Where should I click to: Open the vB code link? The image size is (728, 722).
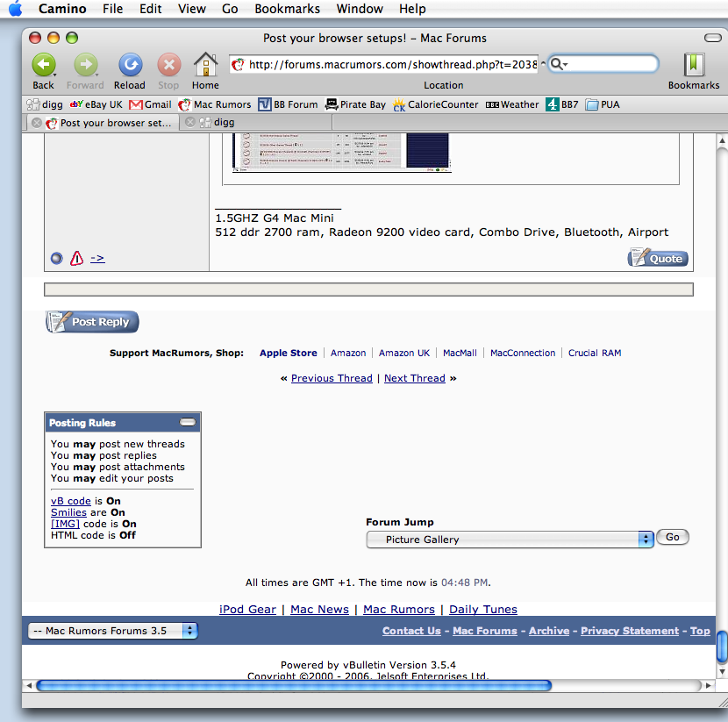(x=70, y=501)
